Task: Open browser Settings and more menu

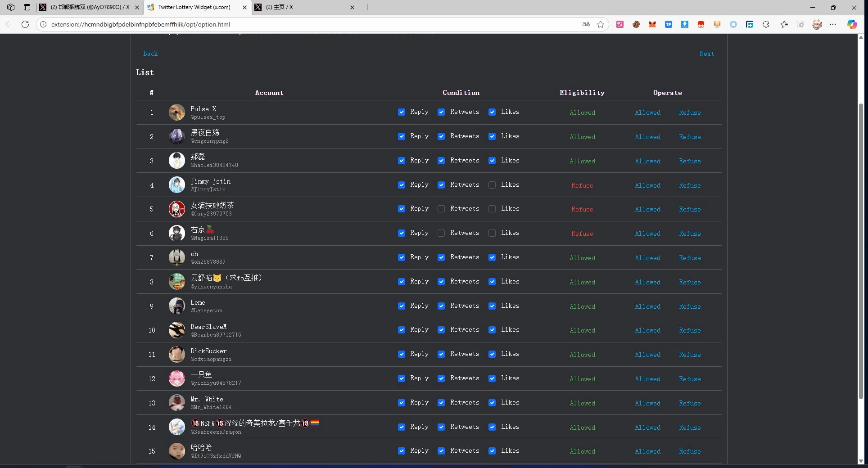Action: pos(833,24)
